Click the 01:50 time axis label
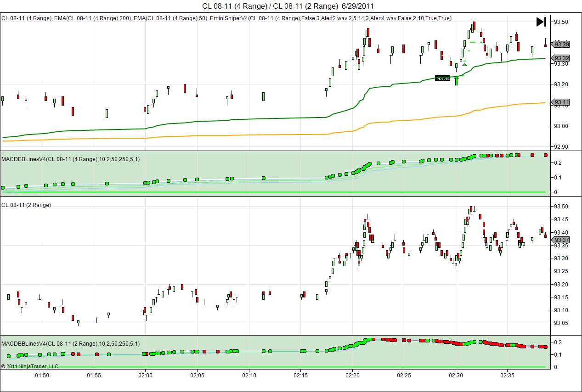This screenshot has width=582, height=392. [42, 375]
